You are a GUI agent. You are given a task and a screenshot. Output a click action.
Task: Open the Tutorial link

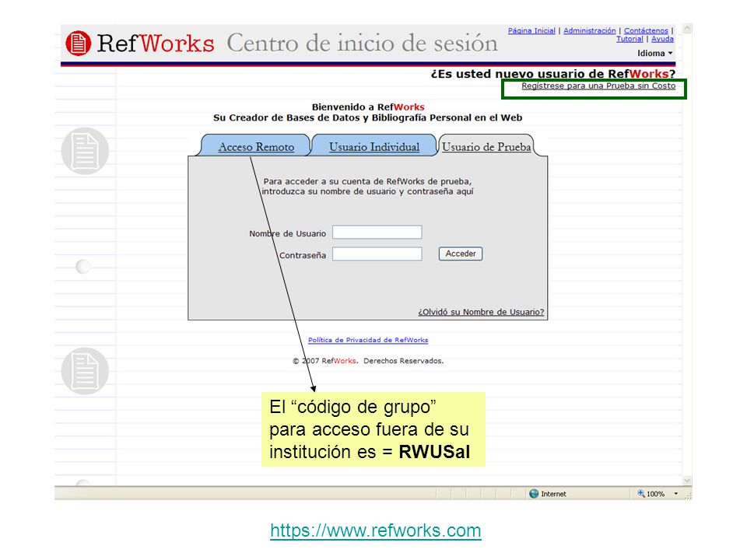tap(630, 39)
